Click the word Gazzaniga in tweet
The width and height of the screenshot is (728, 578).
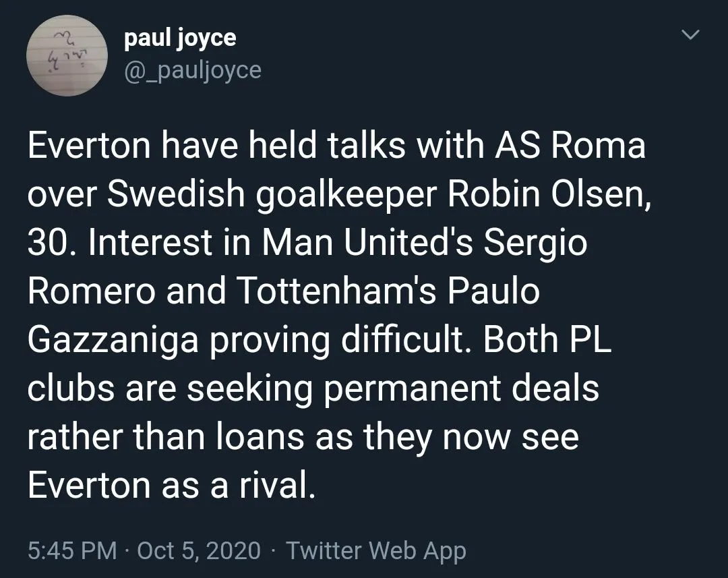coord(113,341)
